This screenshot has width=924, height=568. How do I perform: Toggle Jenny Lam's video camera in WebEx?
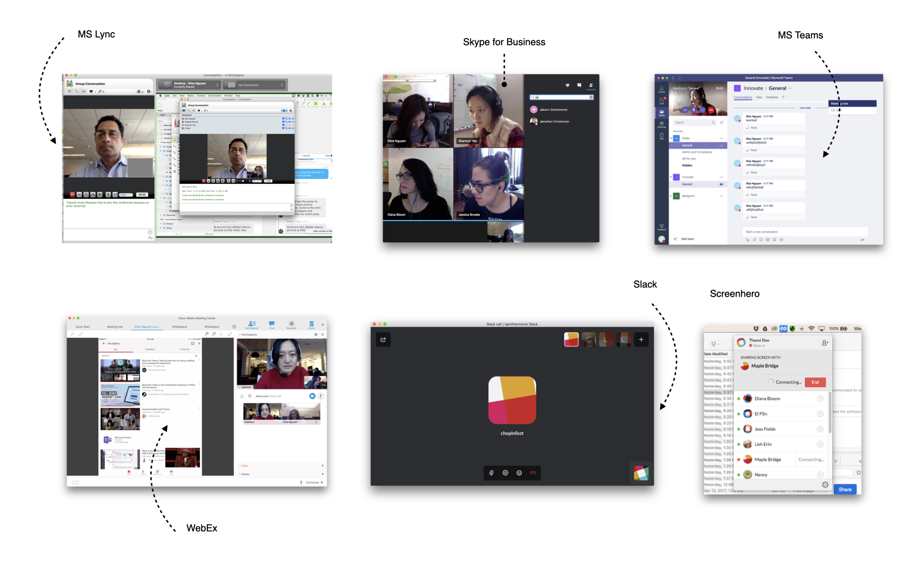[x=312, y=396]
